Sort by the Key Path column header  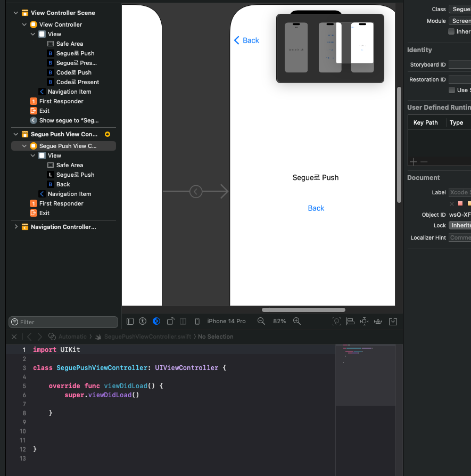pos(425,122)
